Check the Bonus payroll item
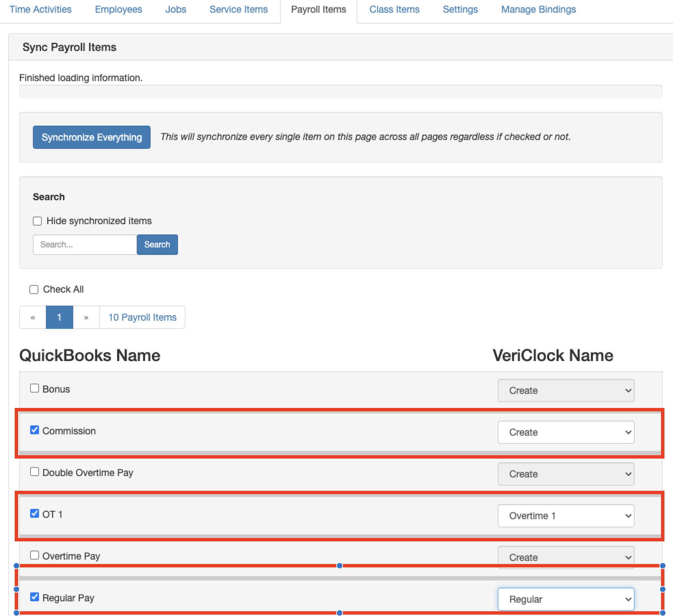 point(34,388)
